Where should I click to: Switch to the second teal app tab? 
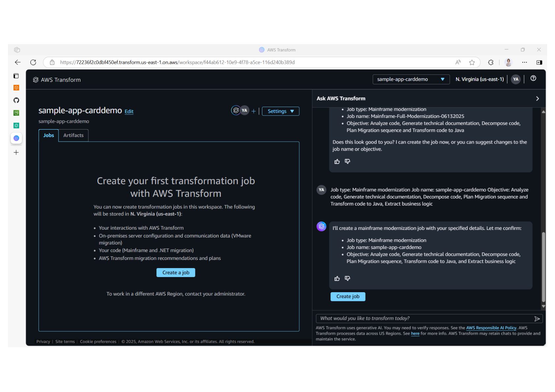pos(16,126)
